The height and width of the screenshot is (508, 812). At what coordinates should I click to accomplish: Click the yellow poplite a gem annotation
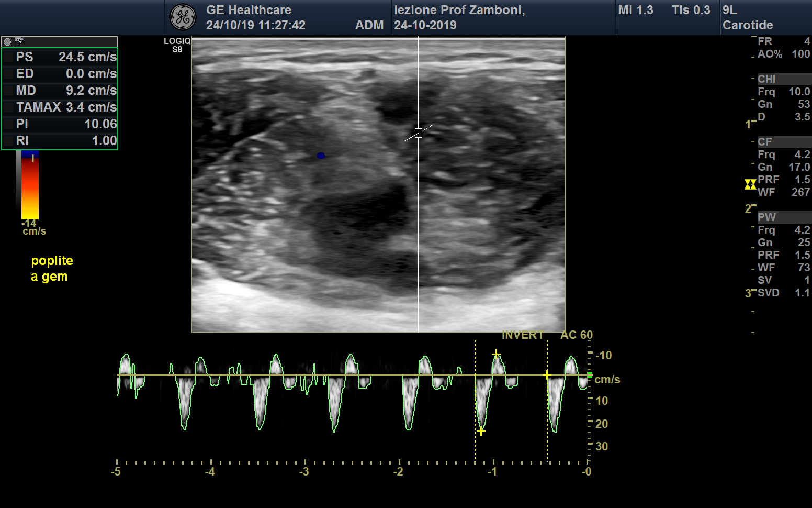[51, 268]
